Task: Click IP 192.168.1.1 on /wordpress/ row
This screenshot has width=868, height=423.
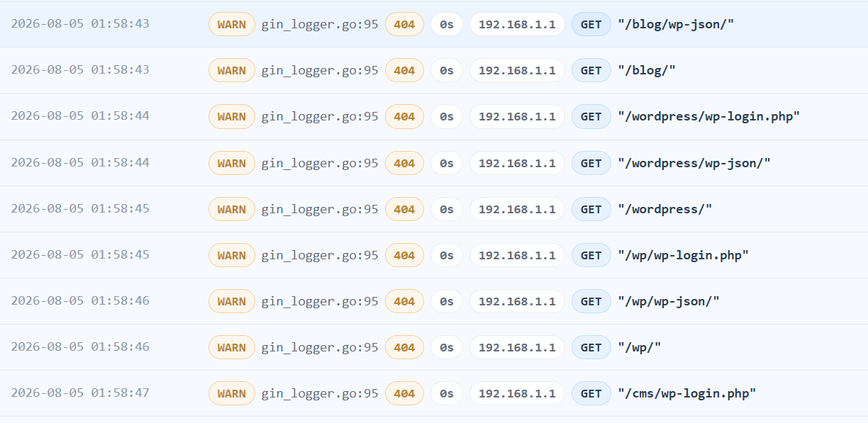Action: [517, 209]
